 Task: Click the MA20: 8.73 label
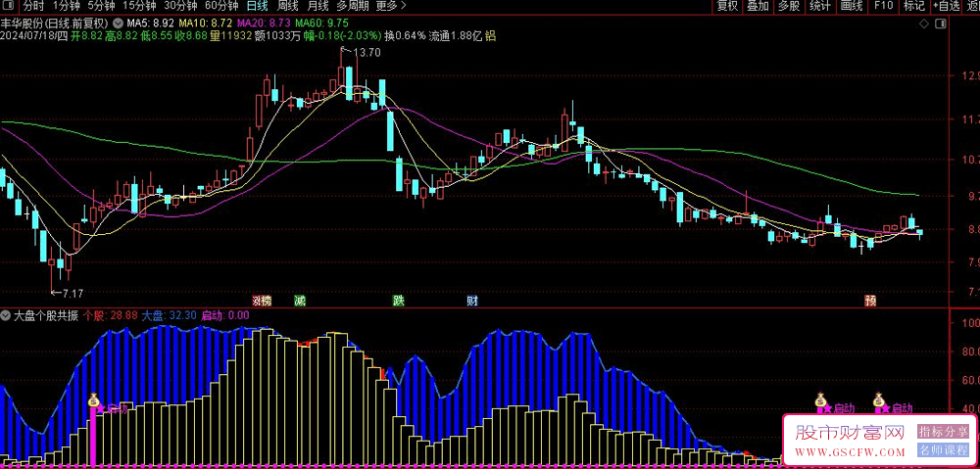[264, 23]
